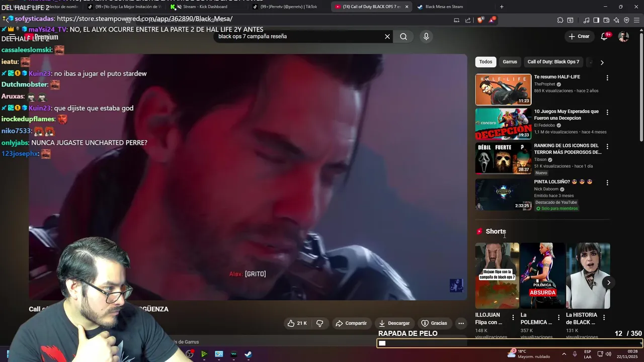644x362 pixels.
Task: Open options for RANKING DE LOS ICONOS video
Action: (607, 146)
